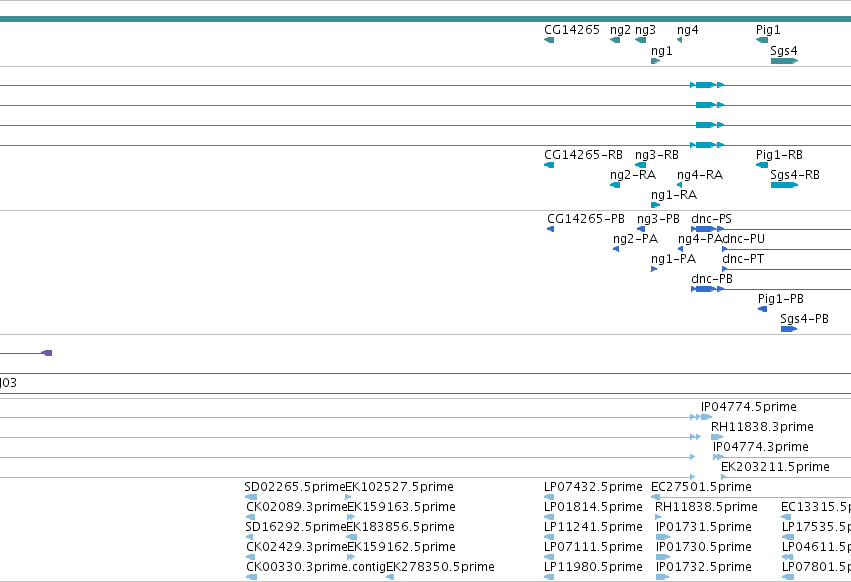This screenshot has width=851, height=582.
Task: Select the EK278350.5prime EST label
Action: [x=440, y=568]
